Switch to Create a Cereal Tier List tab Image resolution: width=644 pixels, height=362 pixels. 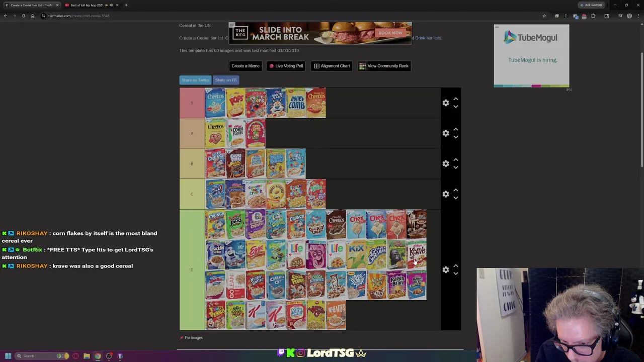pos(31,5)
